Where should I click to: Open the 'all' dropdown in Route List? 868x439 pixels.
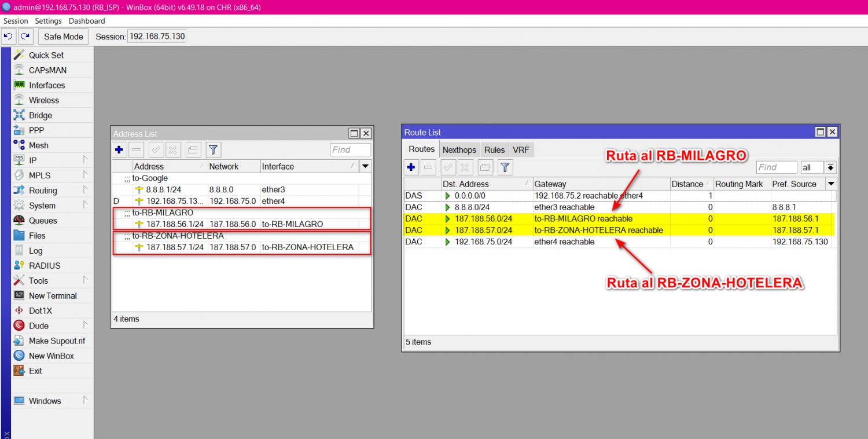[831, 167]
